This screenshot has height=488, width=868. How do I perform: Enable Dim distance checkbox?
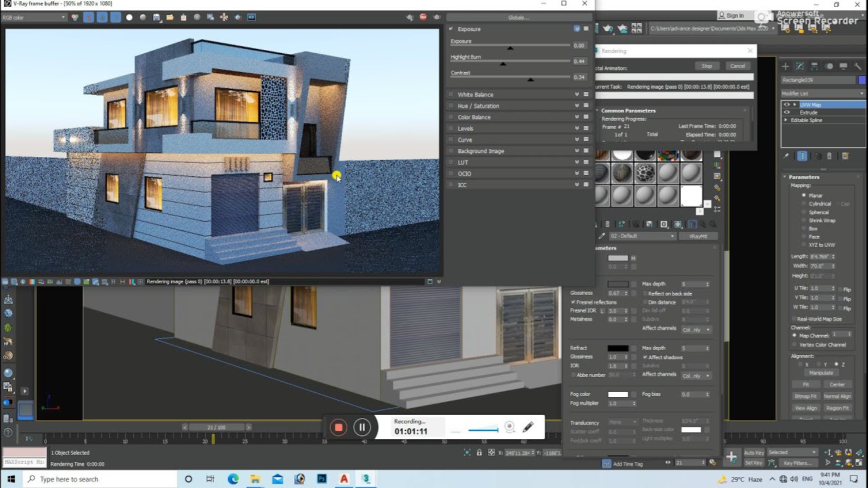tap(645, 302)
